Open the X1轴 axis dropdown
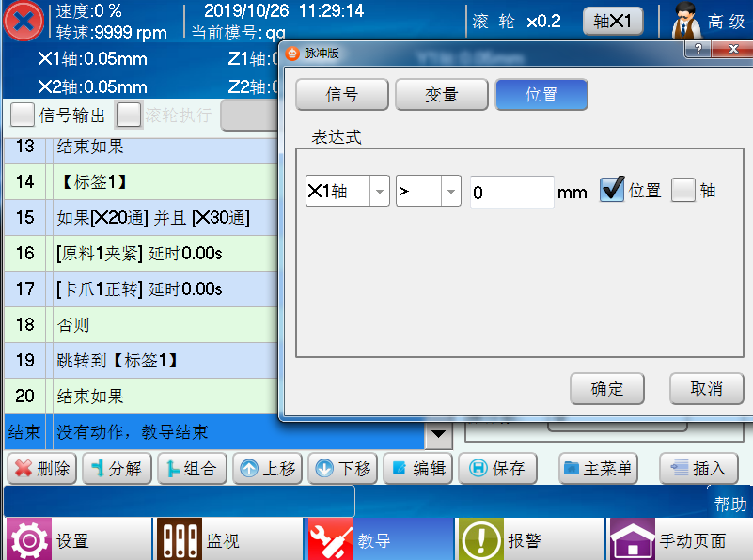This screenshot has height=560, width=753. pyautogui.click(x=379, y=192)
